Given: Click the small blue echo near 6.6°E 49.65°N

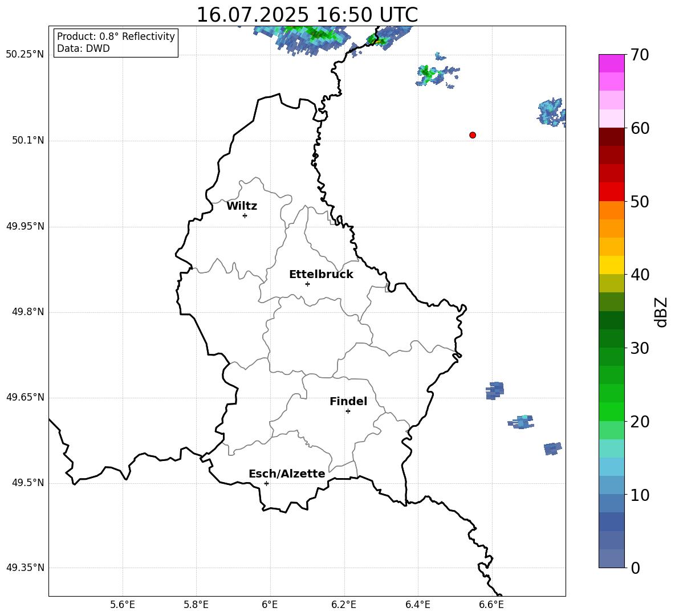Looking at the screenshot, I should [x=495, y=390].
